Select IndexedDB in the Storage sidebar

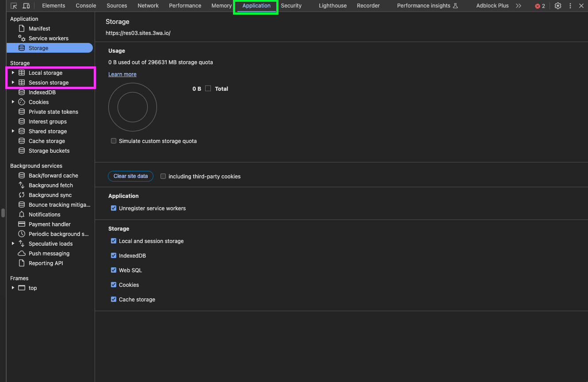[x=42, y=93]
